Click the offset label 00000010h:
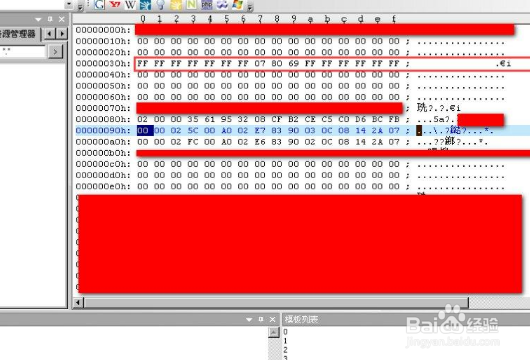Screen dimensions: 530x360 click(x=103, y=41)
